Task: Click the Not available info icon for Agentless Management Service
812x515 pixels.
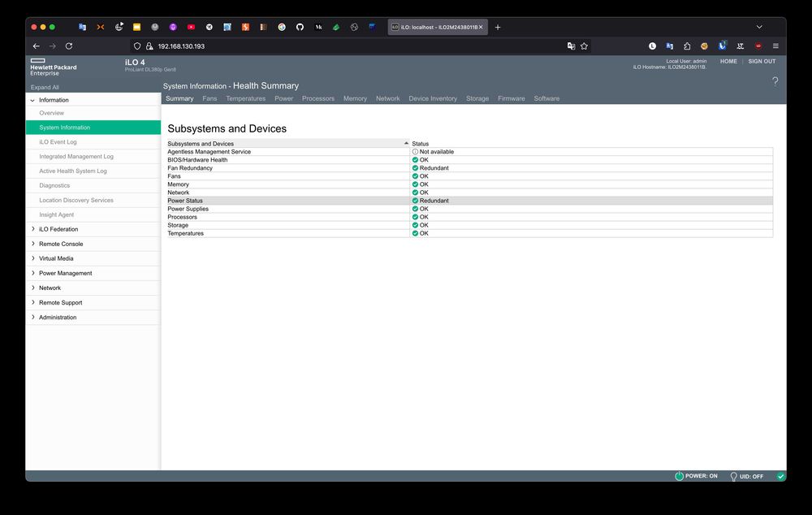Action: pyautogui.click(x=415, y=152)
